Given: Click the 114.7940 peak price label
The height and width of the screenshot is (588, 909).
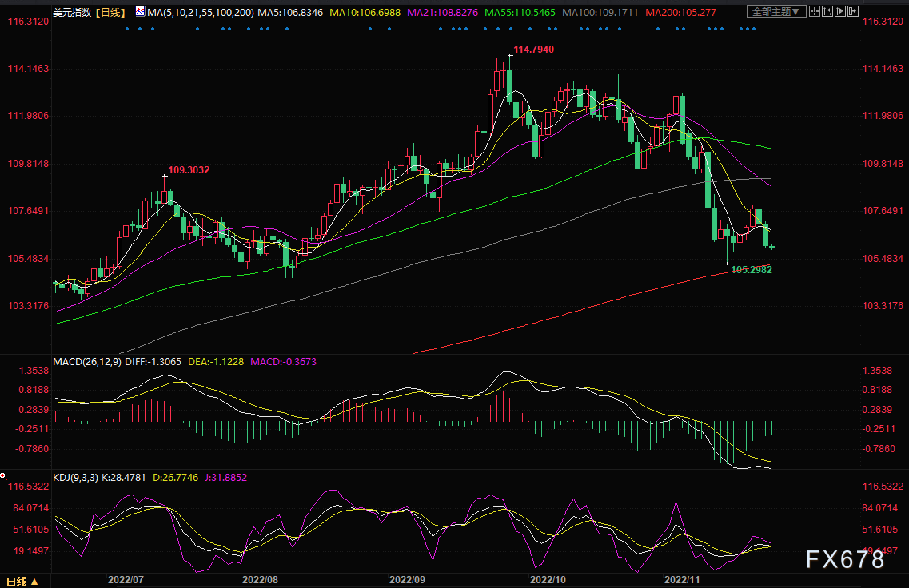Looking at the screenshot, I should click(533, 50).
